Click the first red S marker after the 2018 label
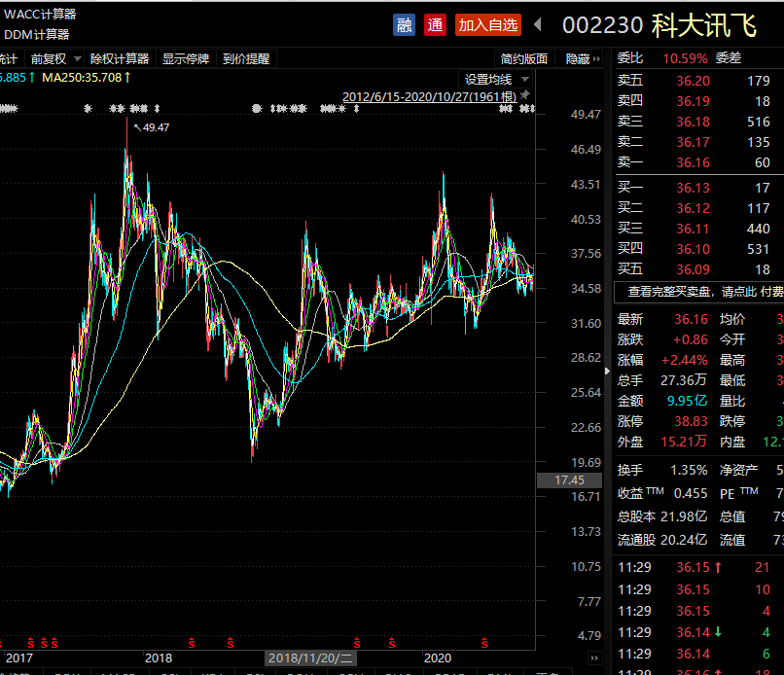This screenshot has height=675, width=784. tap(191, 643)
